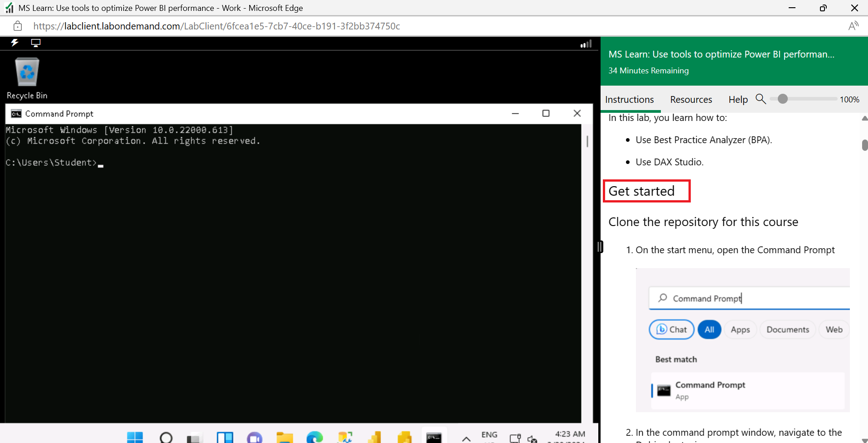Launch Microsoft Edge from taskbar
Image resolution: width=868 pixels, height=443 pixels.
click(315, 437)
